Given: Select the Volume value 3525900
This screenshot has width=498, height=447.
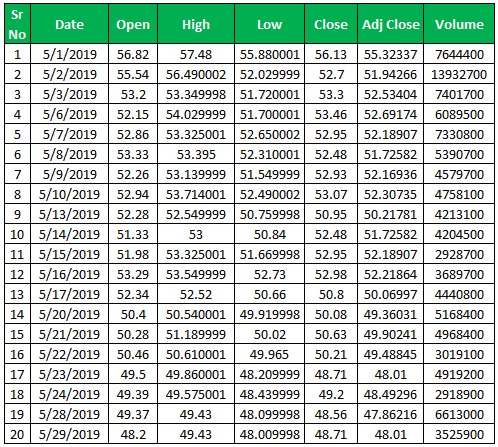Looking at the screenshot, I should click(459, 434).
